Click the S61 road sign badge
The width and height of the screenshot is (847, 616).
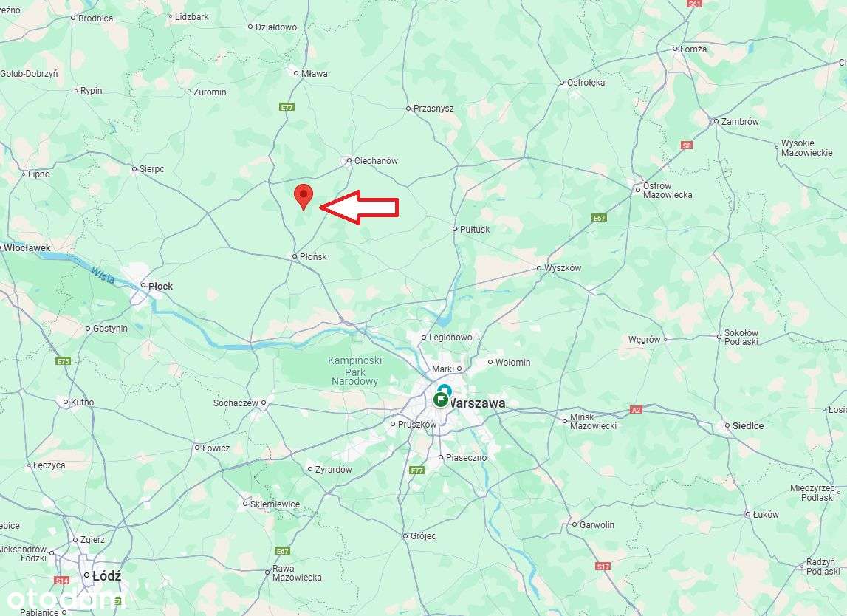pyautogui.click(x=694, y=3)
